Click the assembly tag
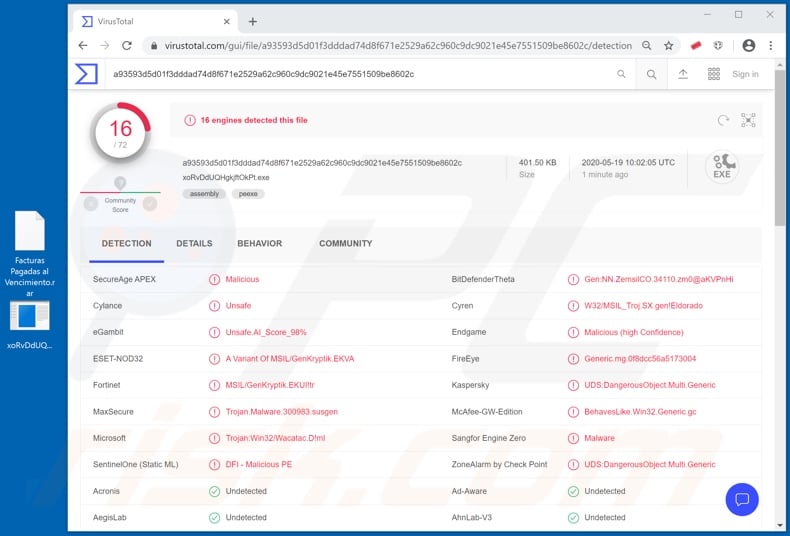This screenshot has width=790, height=536. pos(204,194)
